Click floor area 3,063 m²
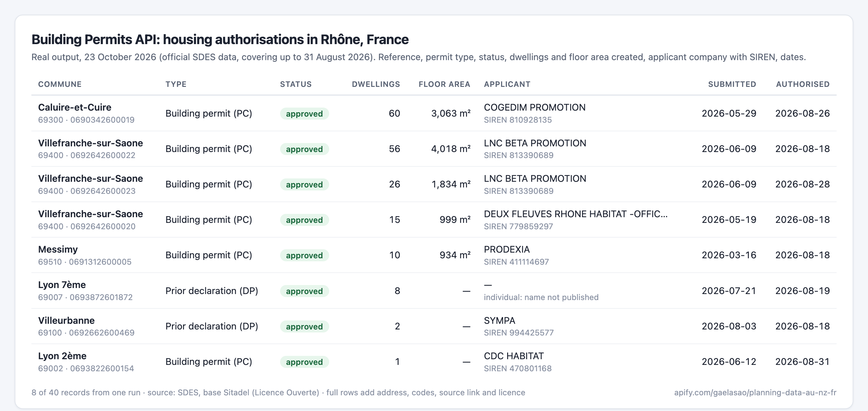This screenshot has width=868, height=411. (451, 113)
